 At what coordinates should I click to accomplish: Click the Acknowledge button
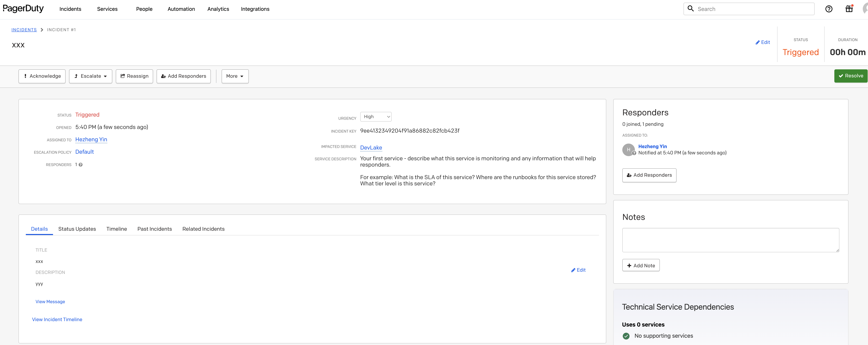click(42, 76)
